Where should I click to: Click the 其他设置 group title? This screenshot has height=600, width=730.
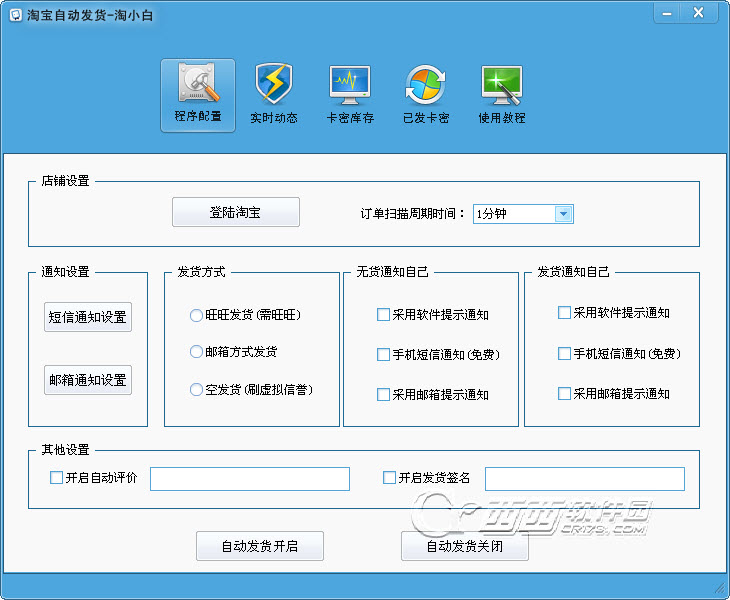pos(65,450)
